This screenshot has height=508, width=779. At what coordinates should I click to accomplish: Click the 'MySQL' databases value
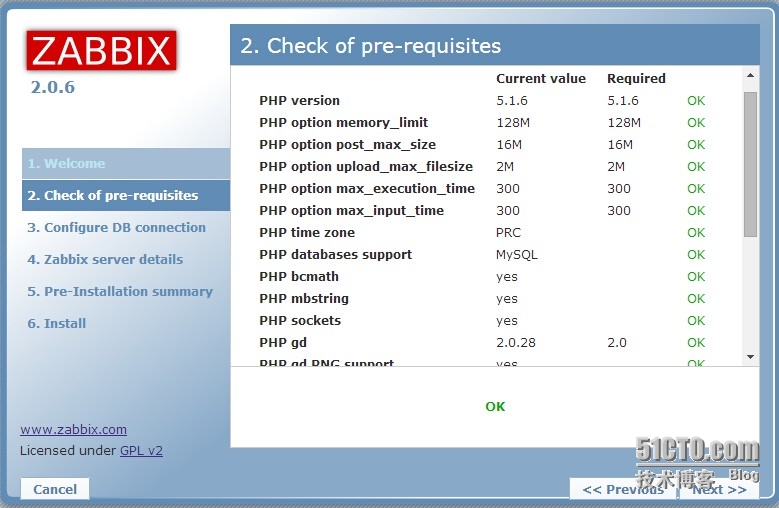point(517,255)
